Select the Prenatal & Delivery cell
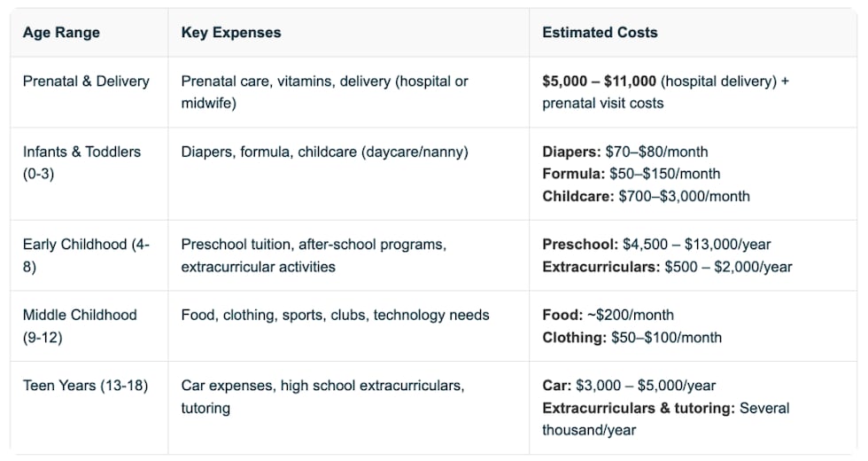Viewport: 868px width, 461px height. [86, 81]
